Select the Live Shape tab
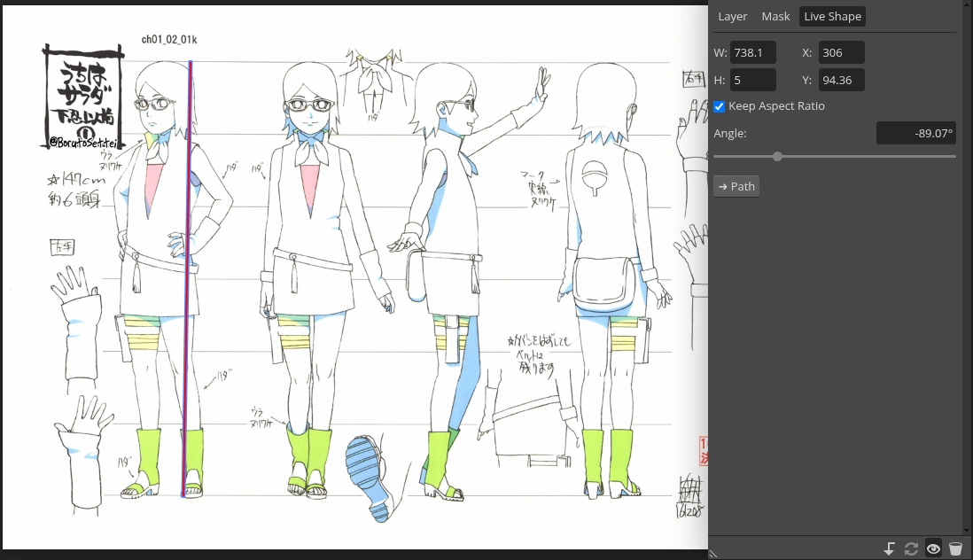Screen dimensions: 973x560 pyautogui.click(x=832, y=17)
